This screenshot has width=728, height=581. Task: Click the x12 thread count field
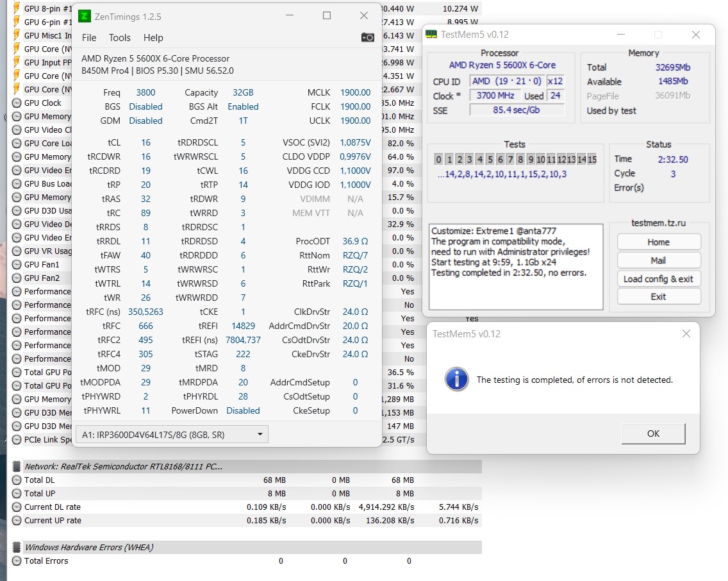[555, 81]
